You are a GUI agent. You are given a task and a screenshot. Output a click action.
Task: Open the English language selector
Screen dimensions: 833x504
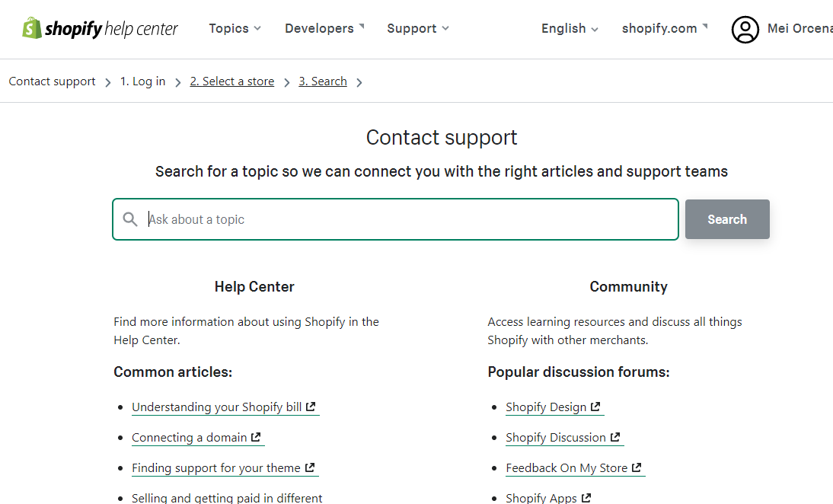(x=570, y=28)
